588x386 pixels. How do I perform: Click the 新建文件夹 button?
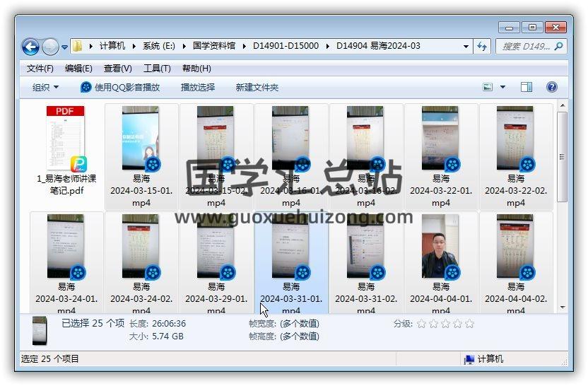click(257, 87)
